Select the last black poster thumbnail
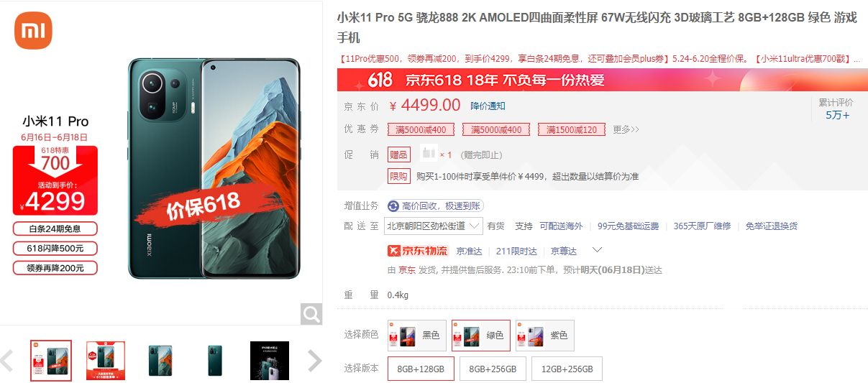Image resolution: width=868 pixels, height=383 pixels. point(270,360)
